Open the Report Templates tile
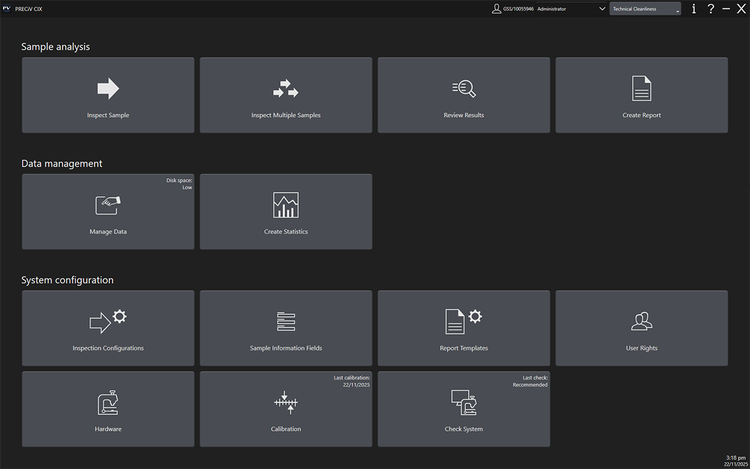The width and height of the screenshot is (750, 469). (x=463, y=328)
